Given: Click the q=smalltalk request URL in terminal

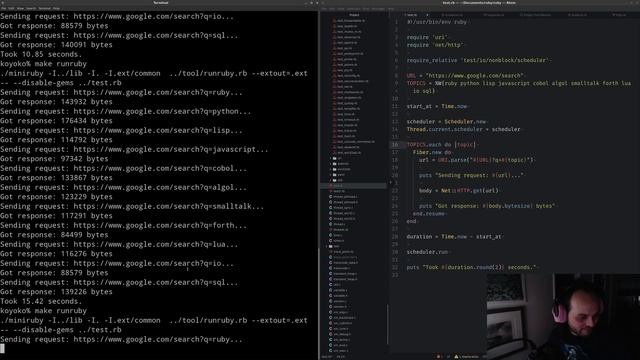Looking at the screenshot, I should [169, 206].
